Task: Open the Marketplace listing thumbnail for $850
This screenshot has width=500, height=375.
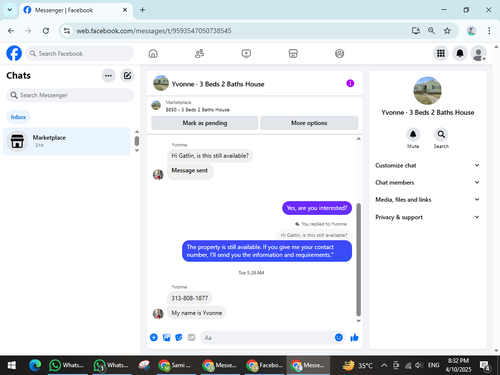Action: tap(156, 106)
